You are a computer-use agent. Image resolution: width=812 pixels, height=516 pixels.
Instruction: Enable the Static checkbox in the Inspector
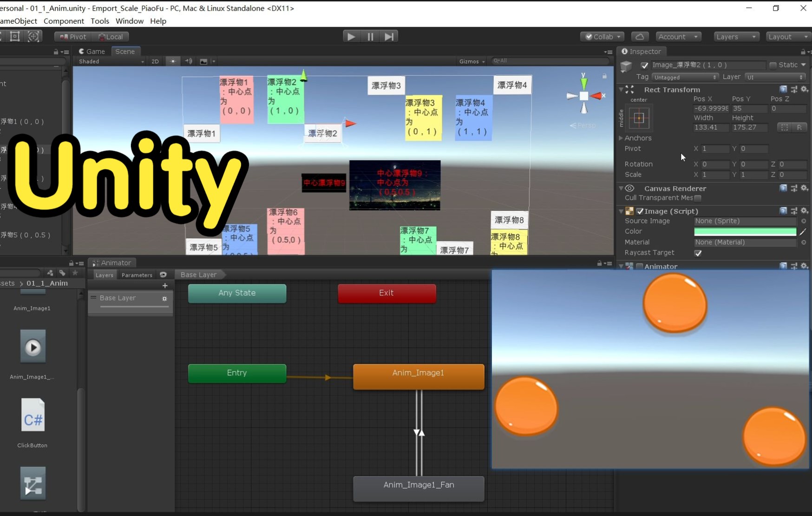pyautogui.click(x=774, y=65)
